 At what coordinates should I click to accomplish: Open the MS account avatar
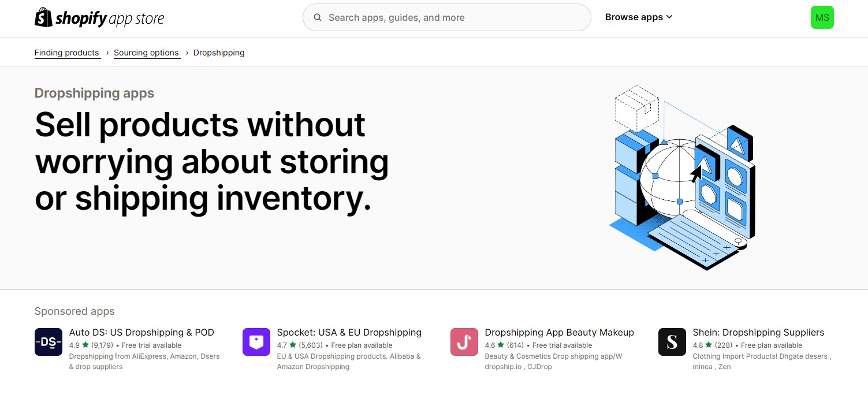pos(822,17)
